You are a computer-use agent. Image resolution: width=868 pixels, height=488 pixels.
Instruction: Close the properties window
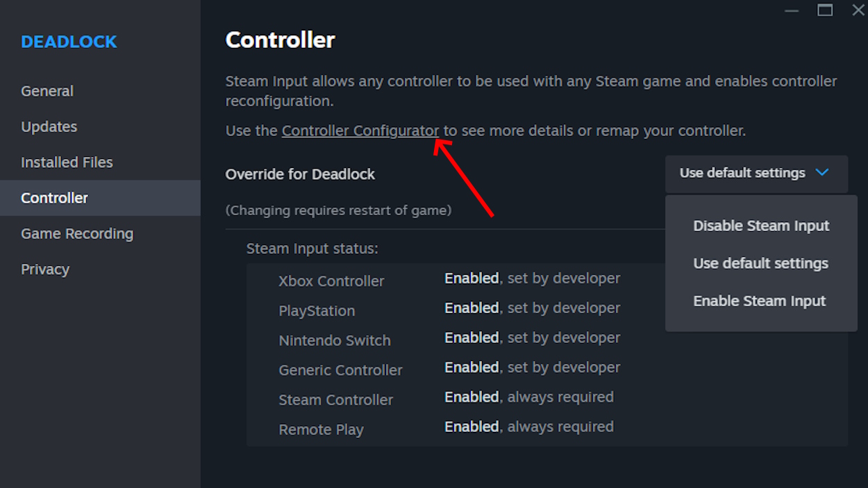point(858,10)
